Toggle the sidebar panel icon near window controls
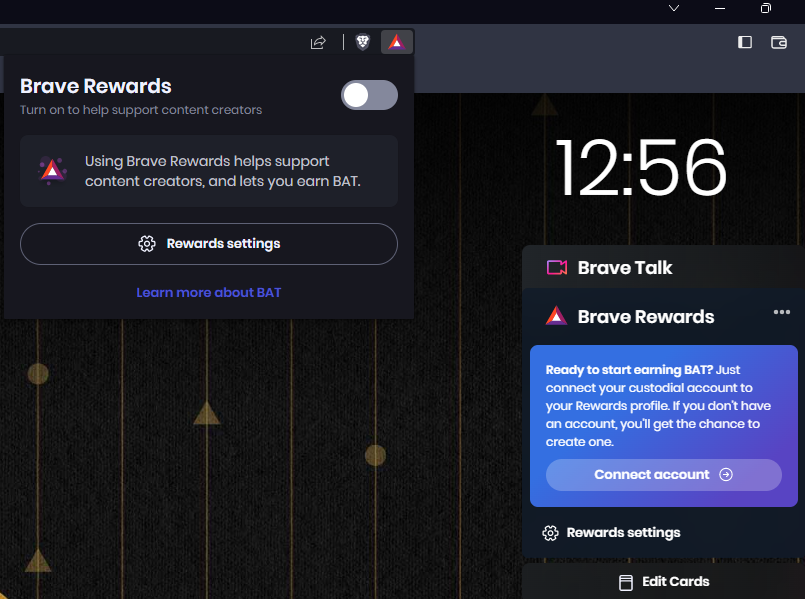805x599 pixels. (x=743, y=43)
